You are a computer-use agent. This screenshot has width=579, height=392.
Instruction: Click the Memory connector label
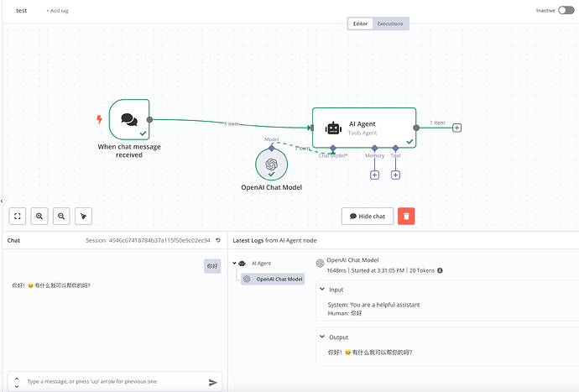click(374, 155)
